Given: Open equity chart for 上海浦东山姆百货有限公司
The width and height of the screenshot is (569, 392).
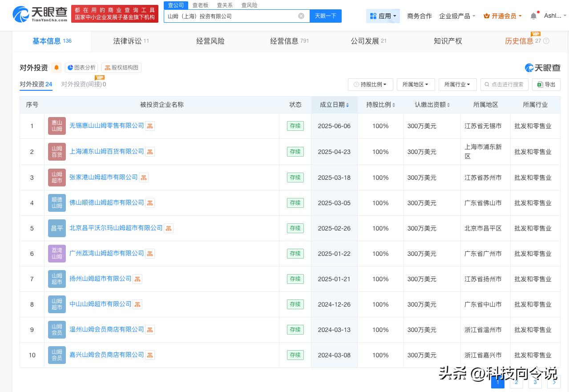Looking at the screenshot, I should point(150,152).
